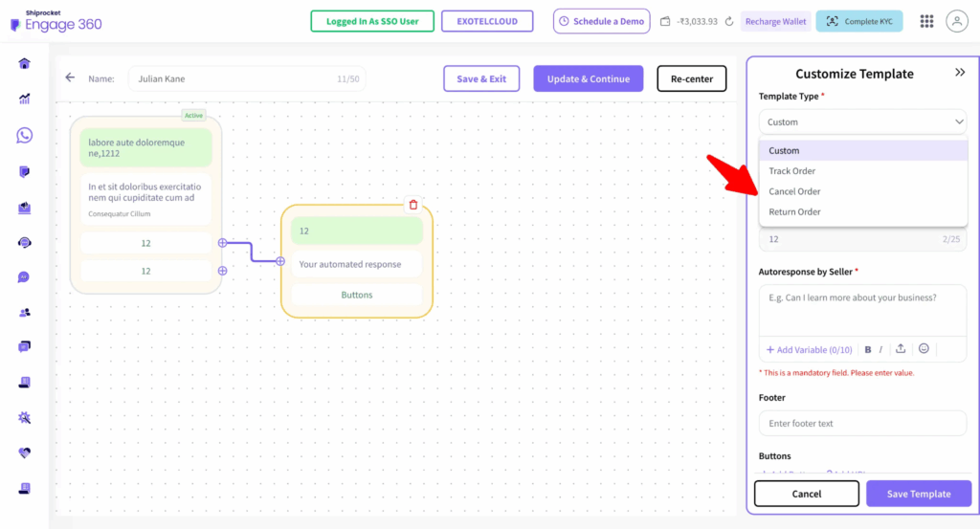Click the back arrow beside Name
Image resolution: width=980 pixels, height=529 pixels.
coord(70,77)
